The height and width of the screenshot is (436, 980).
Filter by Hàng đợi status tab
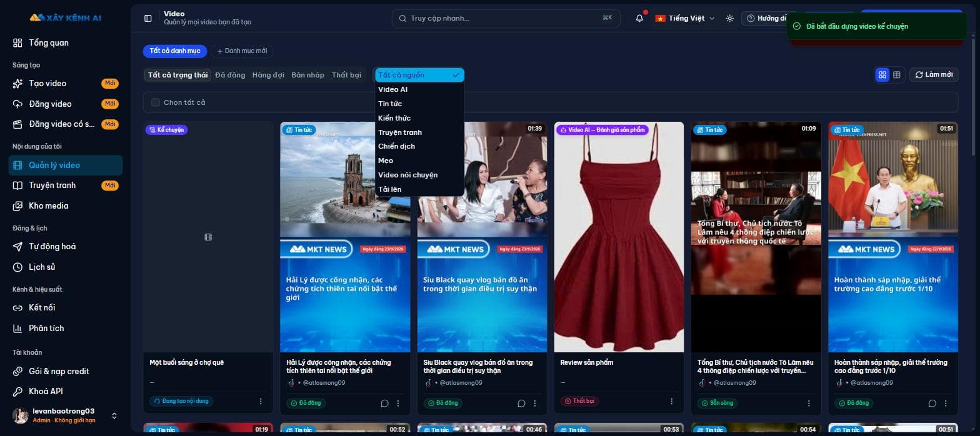pos(268,75)
